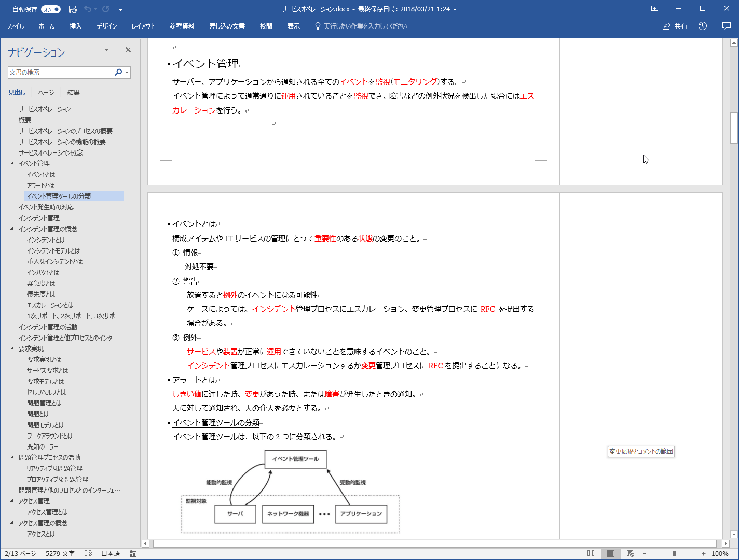Switch to Read Mode view icon
This screenshot has width=739, height=560.
[591, 553]
